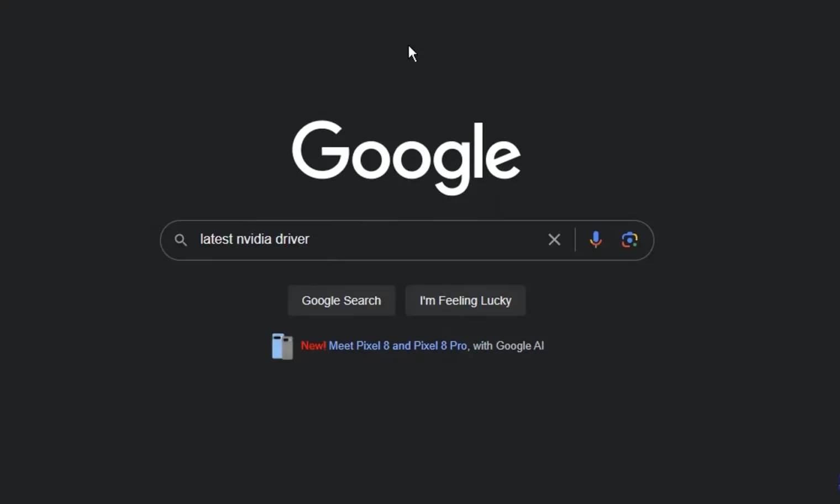Click the magnifying glass search icon
Image resolution: width=840 pixels, height=504 pixels.
pyautogui.click(x=181, y=240)
